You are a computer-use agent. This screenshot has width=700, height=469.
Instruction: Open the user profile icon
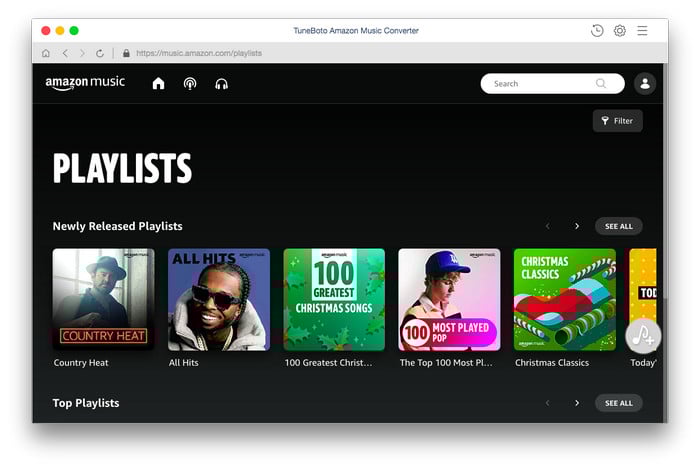644,84
